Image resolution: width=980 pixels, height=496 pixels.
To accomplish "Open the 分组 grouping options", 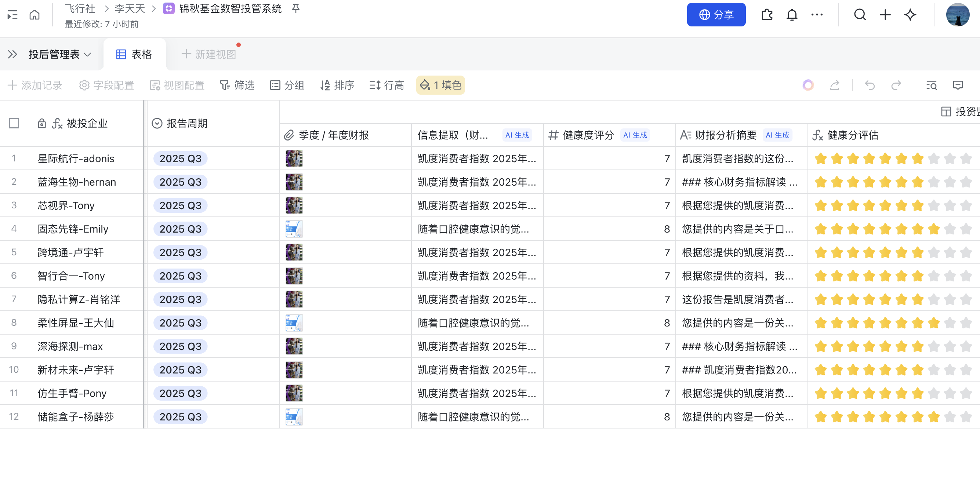I will tap(287, 85).
